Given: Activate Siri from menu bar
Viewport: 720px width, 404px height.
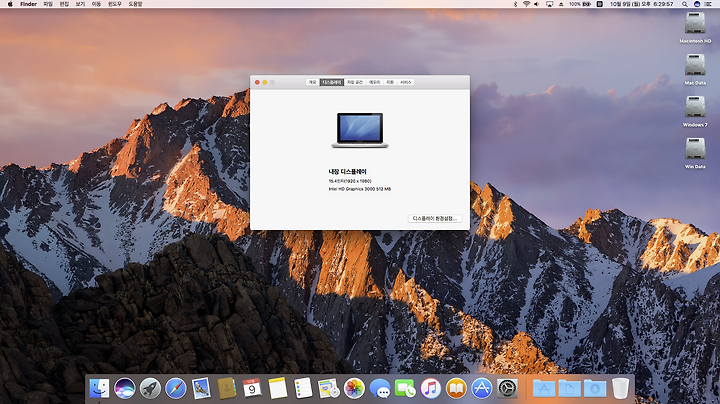Looking at the screenshot, I should click(x=697, y=4).
